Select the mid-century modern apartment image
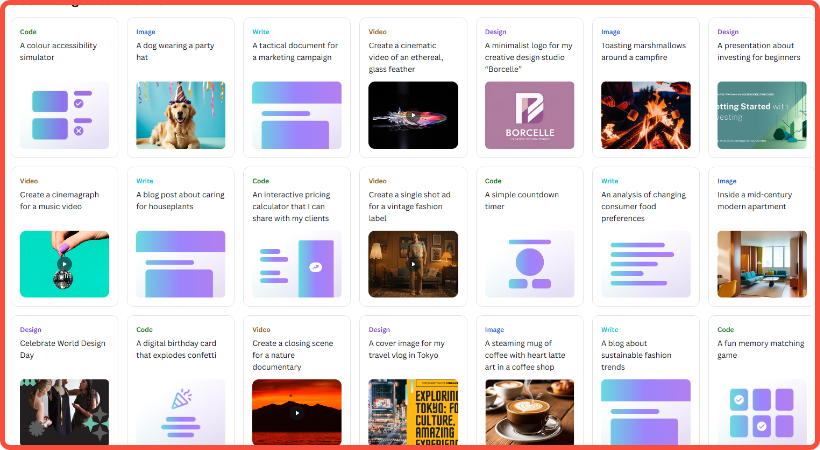The image size is (820, 450). point(762,264)
